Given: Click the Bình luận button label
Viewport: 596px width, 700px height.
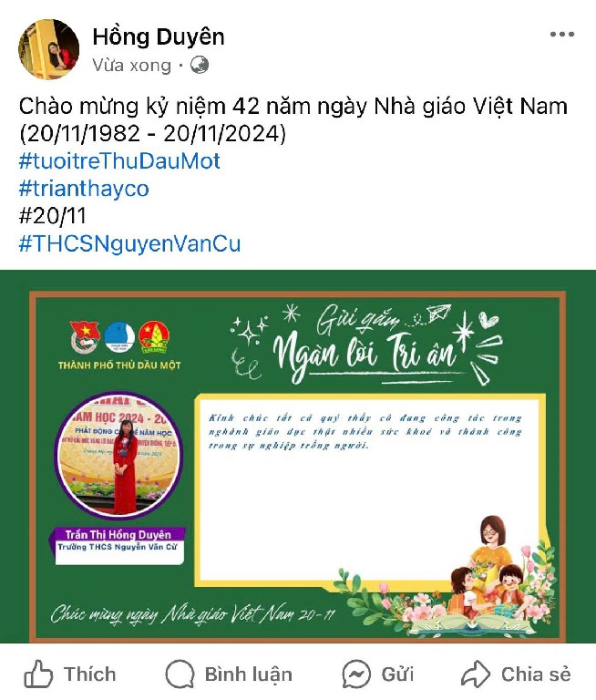Looking at the screenshot, I should pyautogui.click(x=249, y=674).
